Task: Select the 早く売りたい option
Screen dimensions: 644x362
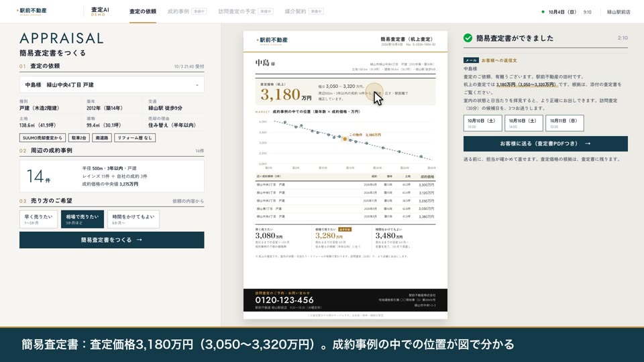Action: tap(39, 219)
